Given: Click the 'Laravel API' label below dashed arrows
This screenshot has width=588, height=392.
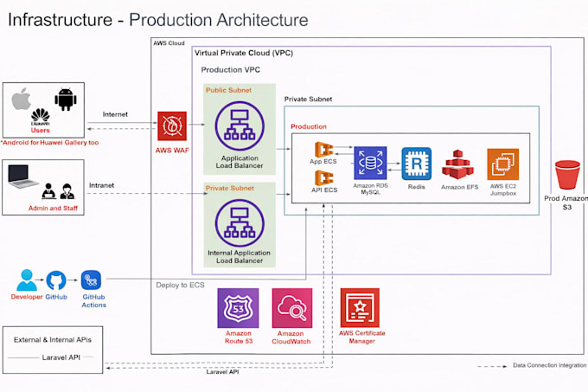Looking at the screenshot, I should pos(223,372).
